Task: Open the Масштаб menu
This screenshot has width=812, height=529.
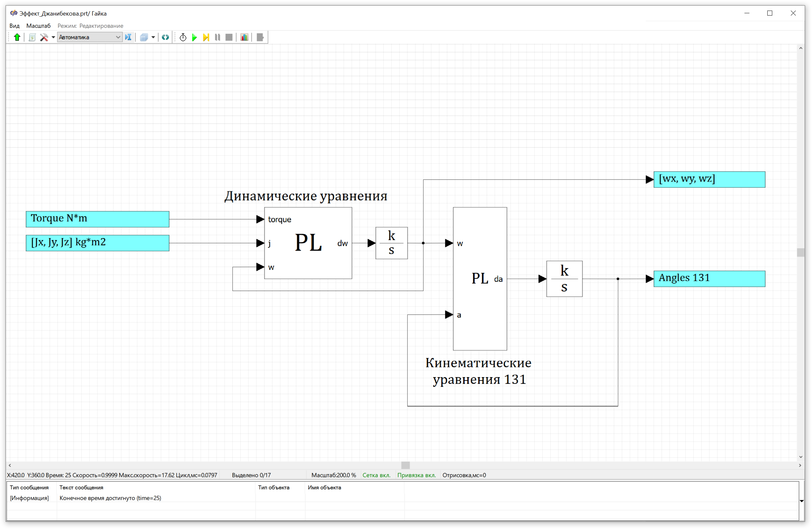Action: [x=38, y=25]
